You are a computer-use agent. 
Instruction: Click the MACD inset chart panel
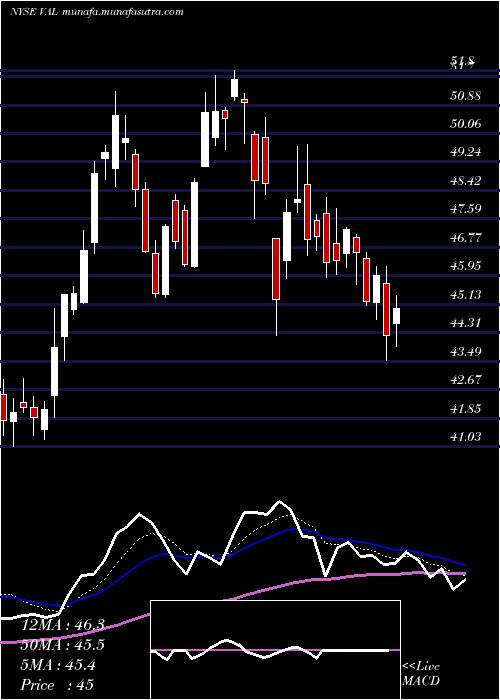(275, 650)
